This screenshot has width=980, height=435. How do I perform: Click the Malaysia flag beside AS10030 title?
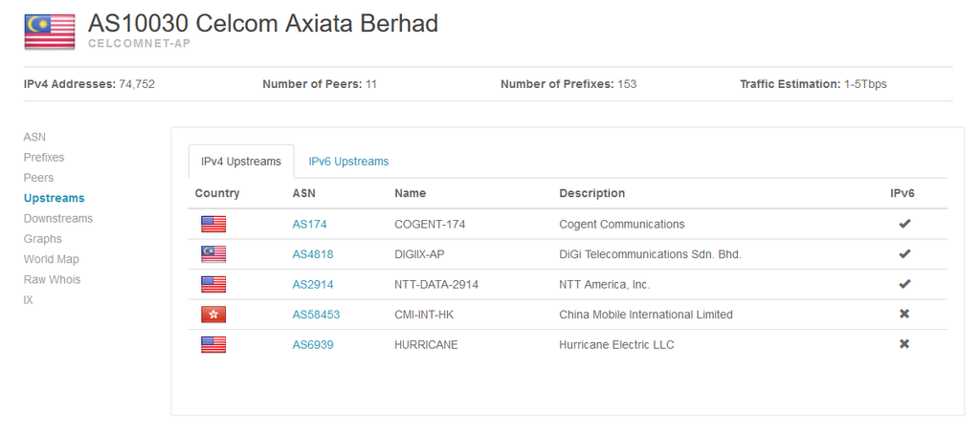[49, 32]
